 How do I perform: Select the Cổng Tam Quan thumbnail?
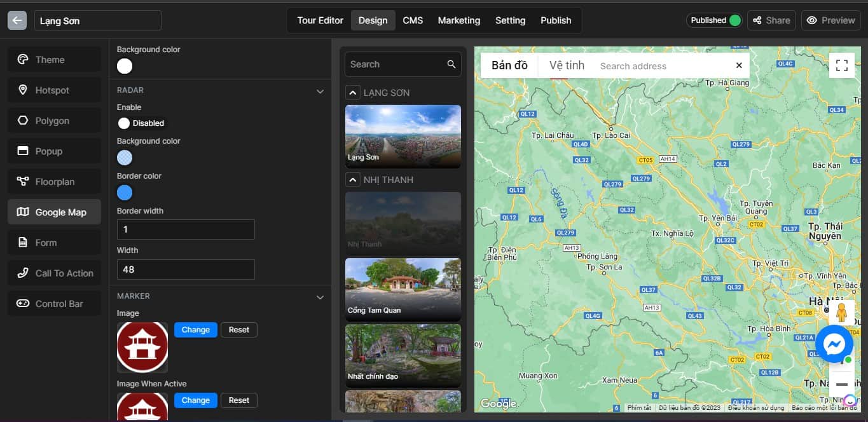(x=403, y=289)
